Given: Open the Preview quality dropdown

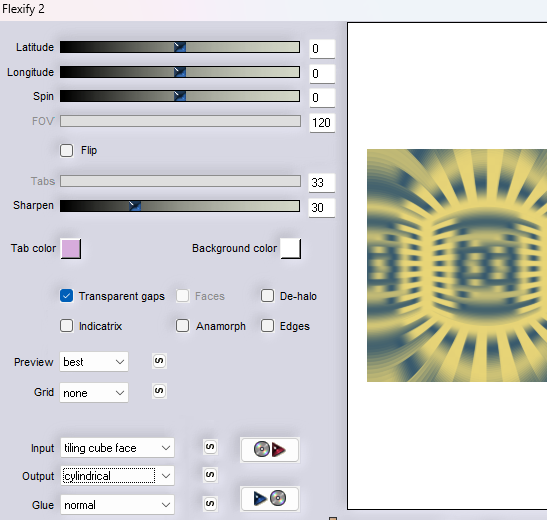Looking at the screenshot, I should point(94,362).
